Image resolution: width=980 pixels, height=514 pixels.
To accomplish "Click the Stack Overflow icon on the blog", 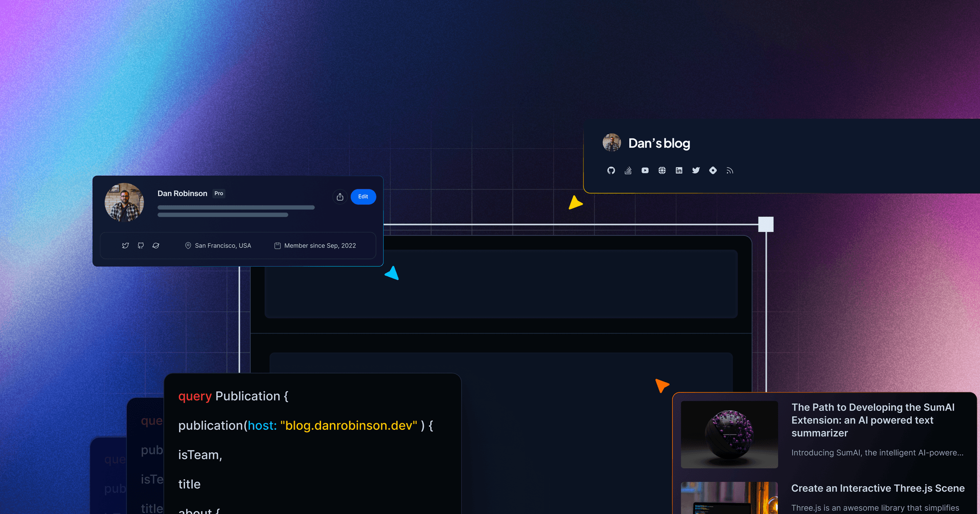I will point(628,170).
